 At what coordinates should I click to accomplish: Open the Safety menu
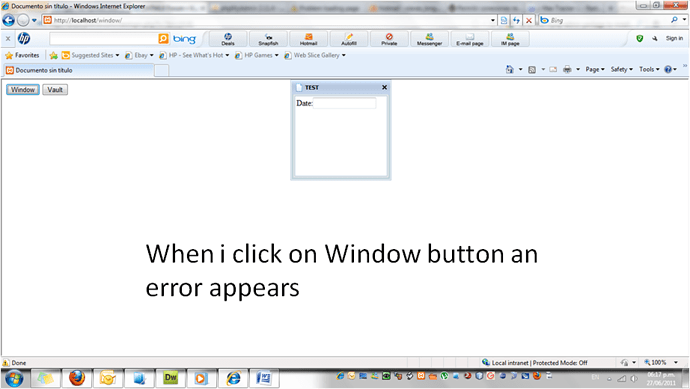(x=621, y=70)
